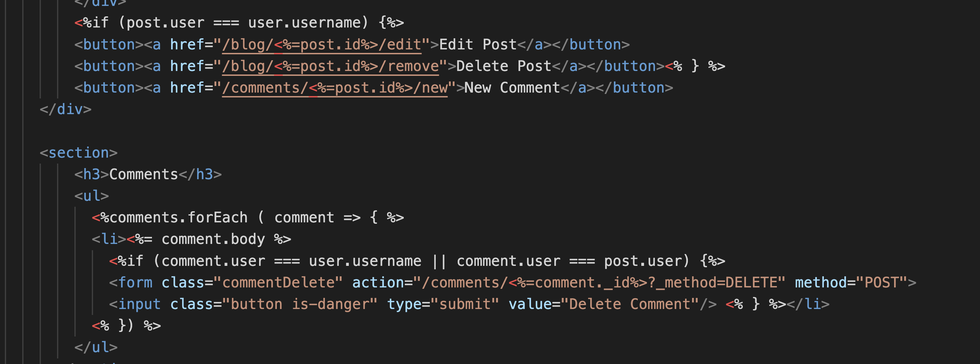The height and width of the screenshot is (364, 980).
Task: Click the type="submit" attribute
Action: [443, 304]
